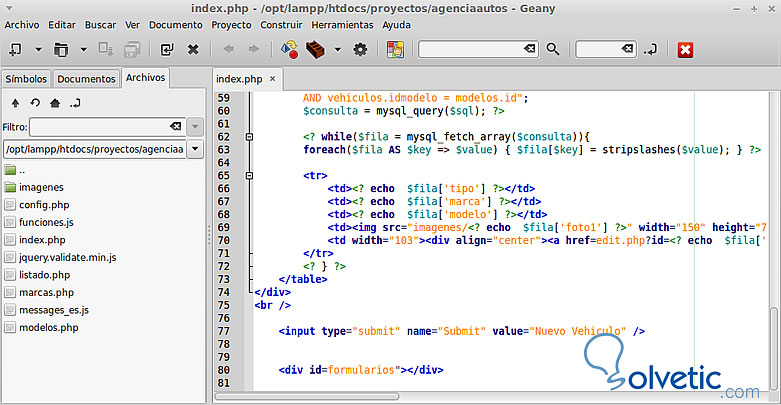
Task: Click the New file toolbar icon
Action: point(15,49)
